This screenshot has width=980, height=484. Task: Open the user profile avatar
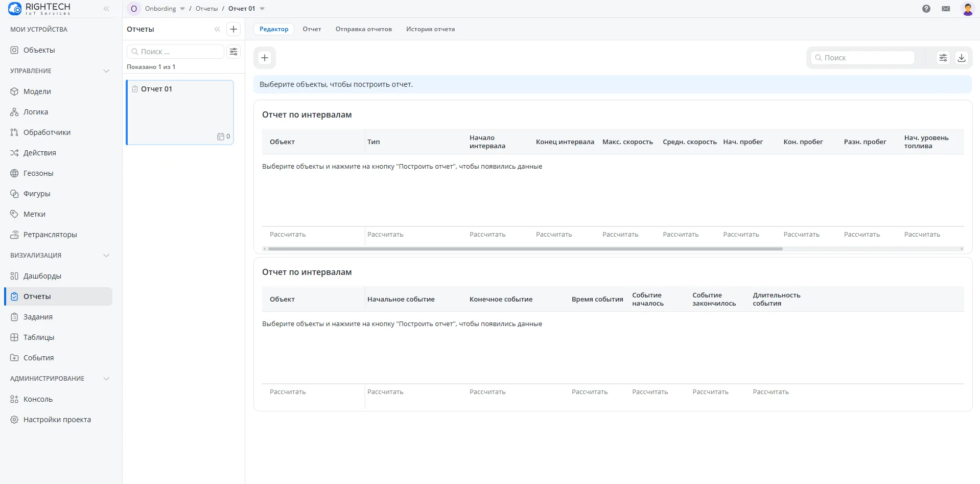[x=967, y=9]
